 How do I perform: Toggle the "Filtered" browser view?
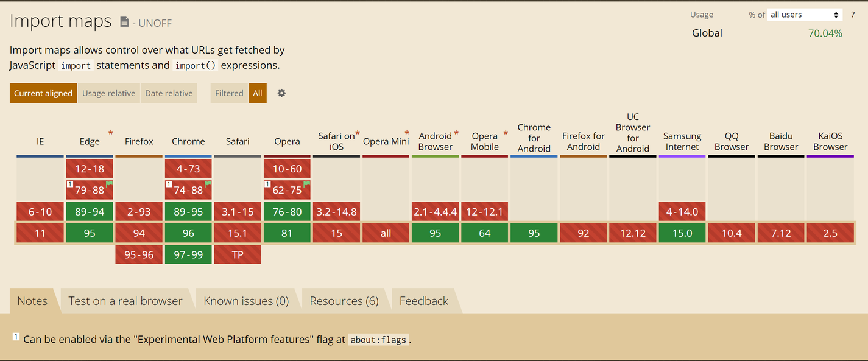(228, 93)
